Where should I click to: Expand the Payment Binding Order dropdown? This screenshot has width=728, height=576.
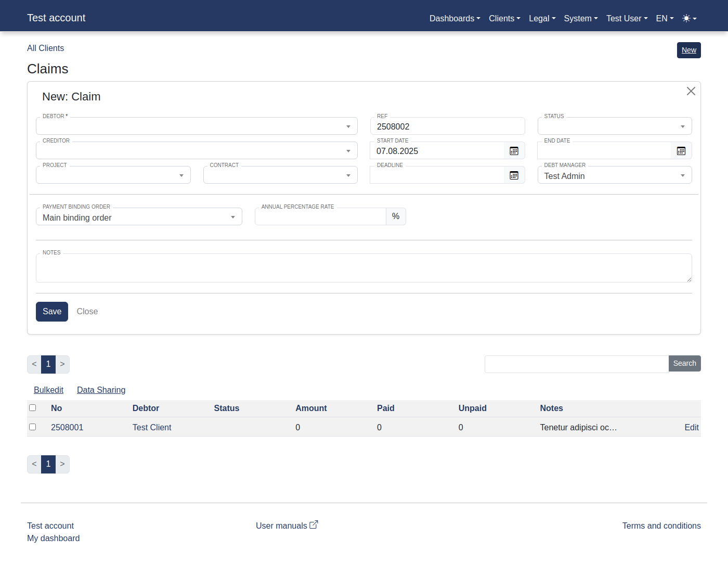139,217
